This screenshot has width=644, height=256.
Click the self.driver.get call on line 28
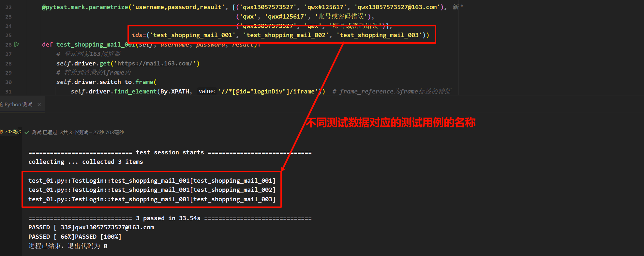(x=128, y=64)
